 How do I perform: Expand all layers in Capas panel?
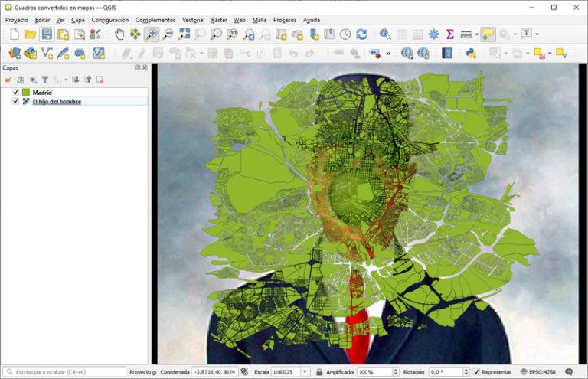click(x=75, y=80)
